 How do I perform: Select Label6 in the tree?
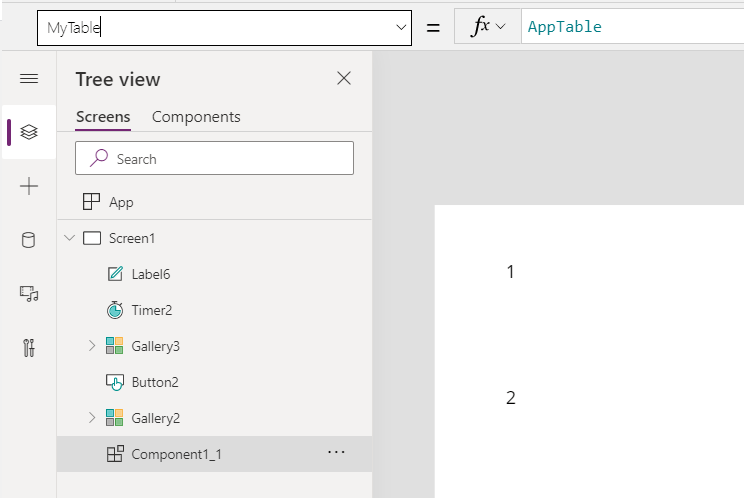214,274
